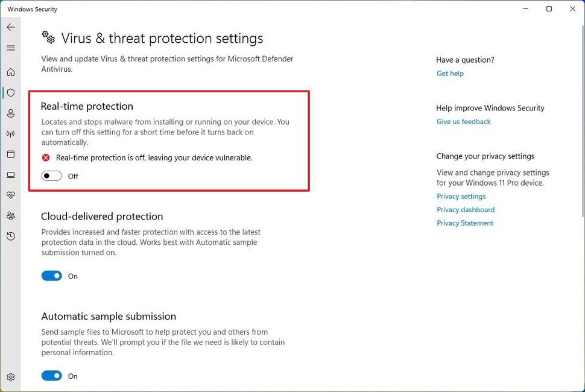Expand the navigation pane with the hamburger menu
This screenshot has height=392, width=585.
(11, 48)
